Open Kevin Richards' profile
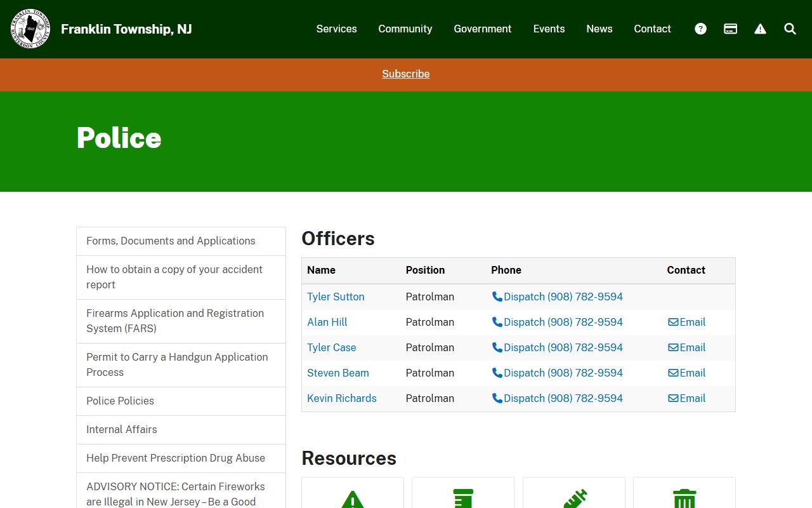 click(x=342, y=399)
